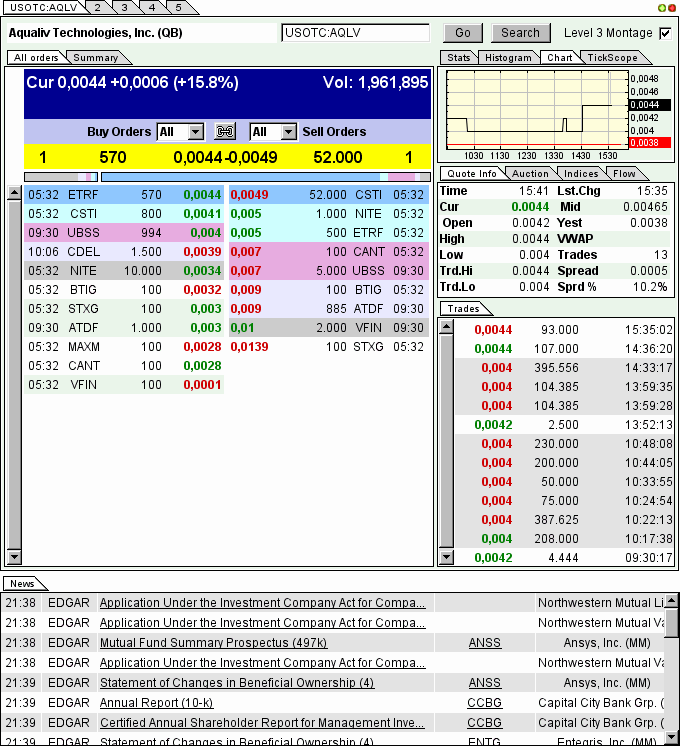The width and height of the screenshot is (680, 750).
Task: Switch to the Auction tab
Action: pyautogui.click(x=530, y=174)
